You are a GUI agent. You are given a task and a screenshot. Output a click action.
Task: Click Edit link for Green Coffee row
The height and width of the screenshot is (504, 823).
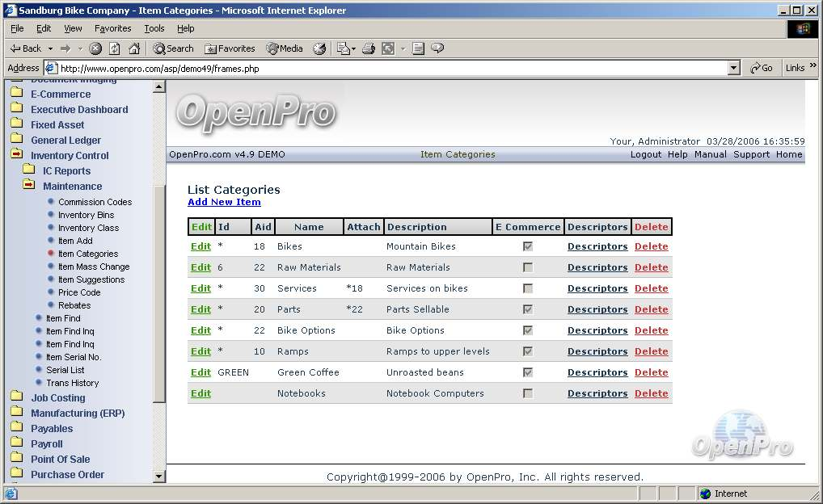coord(201,372)
